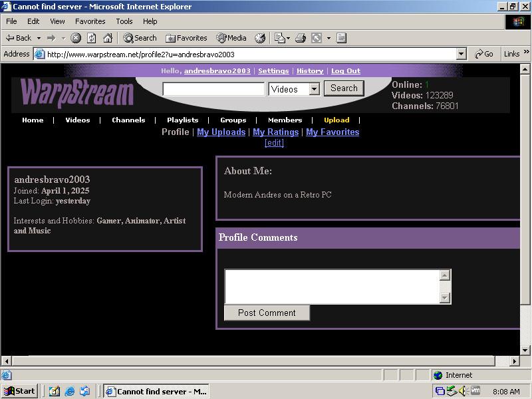The height and width of the screenshot is (399, 532).
Task: Open the My Favorites link
Action: coord(332,132)
